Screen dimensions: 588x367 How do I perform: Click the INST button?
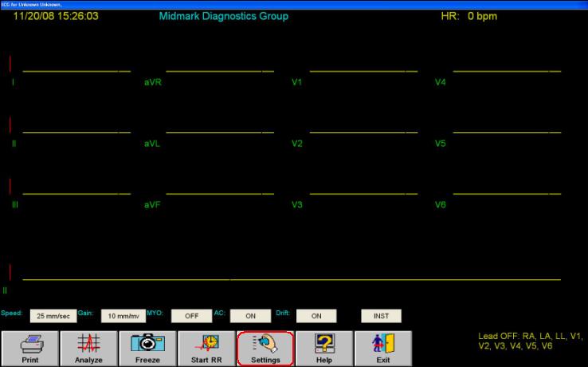(382, 316)
